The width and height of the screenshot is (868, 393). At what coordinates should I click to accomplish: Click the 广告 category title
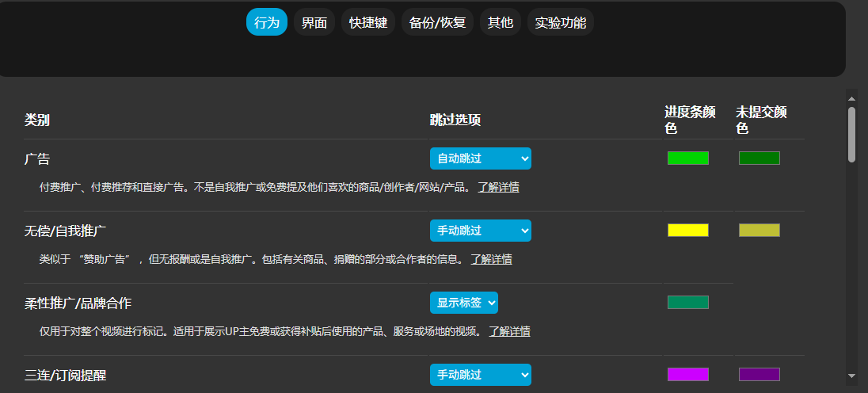point(37,158)
